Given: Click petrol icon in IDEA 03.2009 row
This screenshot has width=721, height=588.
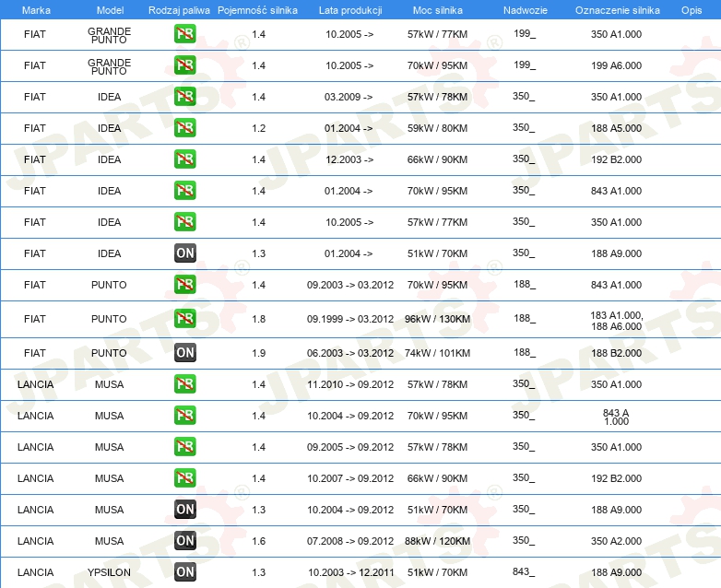Looking at the screenshot, I should point(184,96).
